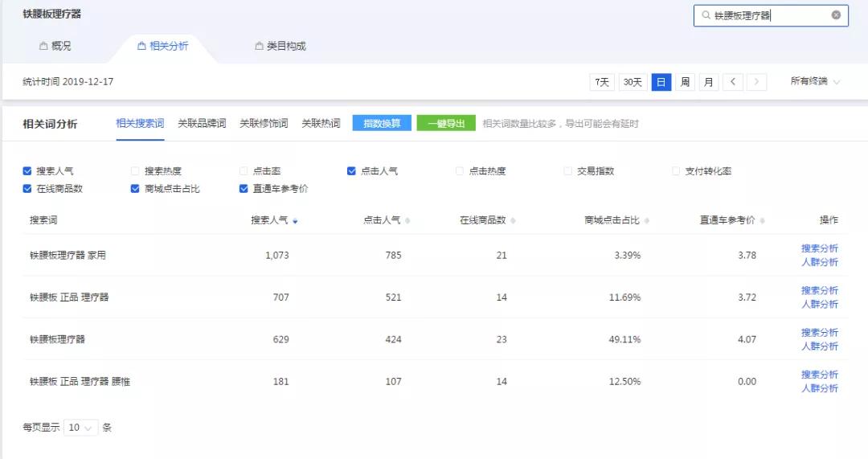Image resolution: width=868 pixels, height=459 pixels.
Task: Select the 7天 time range
Action: (602, 82)
